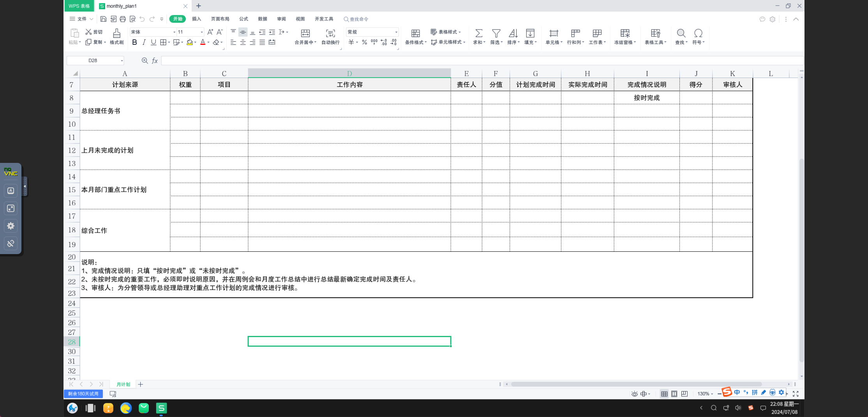
Task: Increase font size with the A+ icon
Action: point(210,32)
